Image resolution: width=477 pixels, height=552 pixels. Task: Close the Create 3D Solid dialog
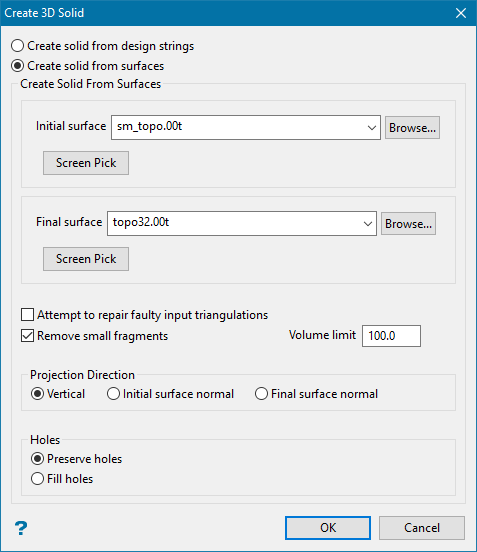461,13
